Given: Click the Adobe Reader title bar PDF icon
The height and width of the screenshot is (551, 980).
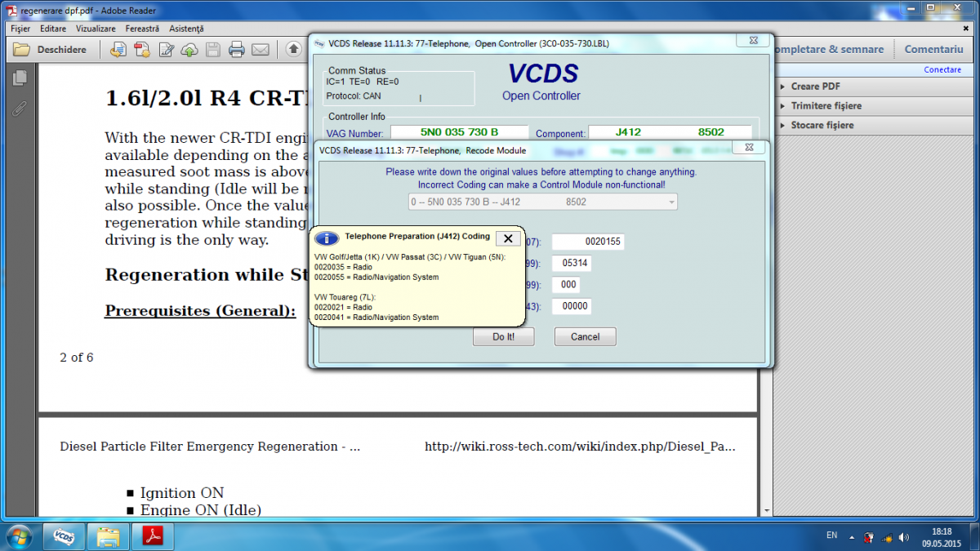Looking at the screenshot, I should point(10,11).
